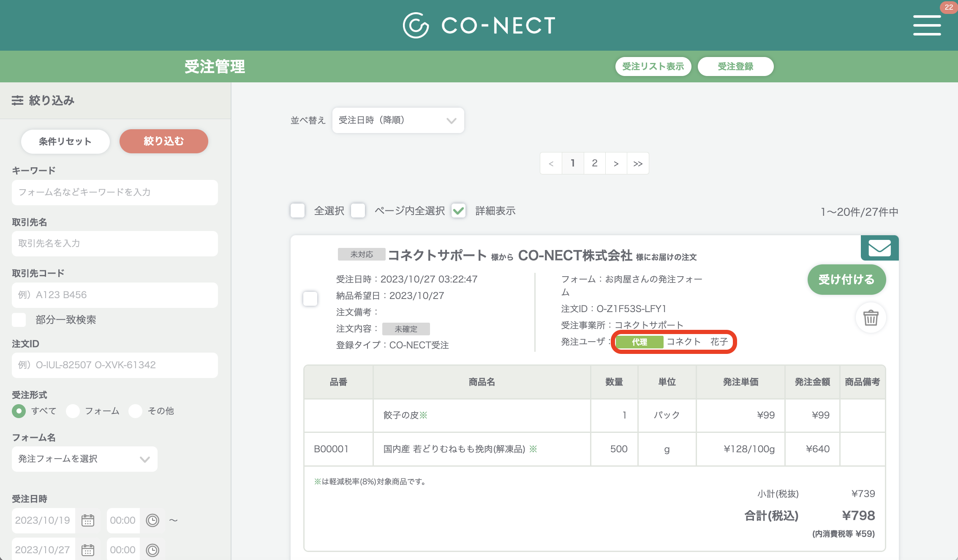This screenshot has height=560, width=958.
Task: Click the total amount ¥798
Action: pos(859,516)
